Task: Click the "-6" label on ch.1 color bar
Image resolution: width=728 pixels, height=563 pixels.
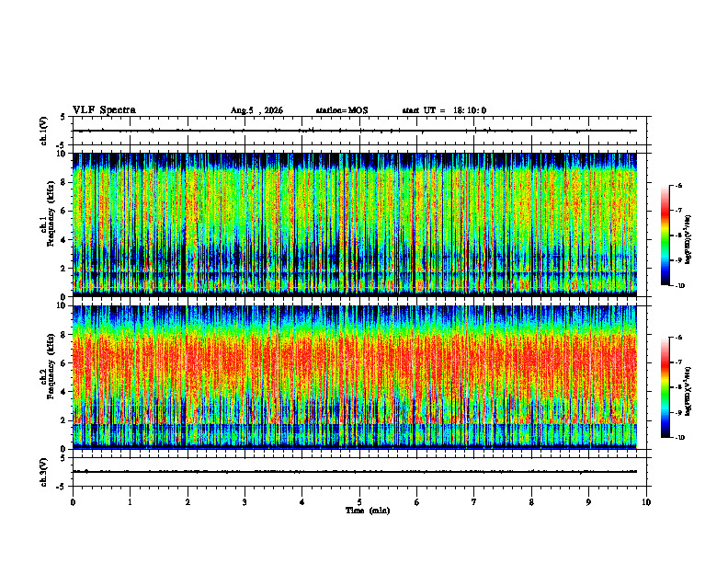Action: pyautogui.click(x=678, y=185)
